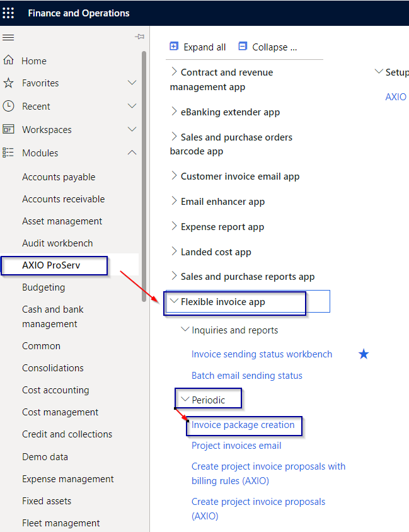Click the Workspaces icon in sidebar
This screenshot has height=532, width=409.
(8, 129)
